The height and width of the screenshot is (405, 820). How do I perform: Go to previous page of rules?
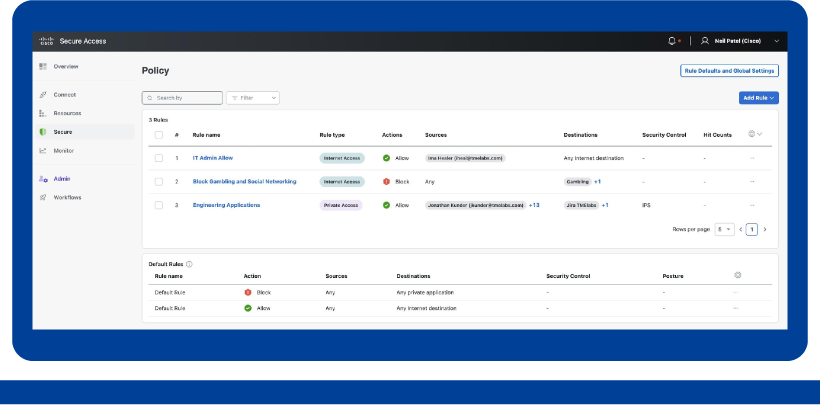[741, 229]
